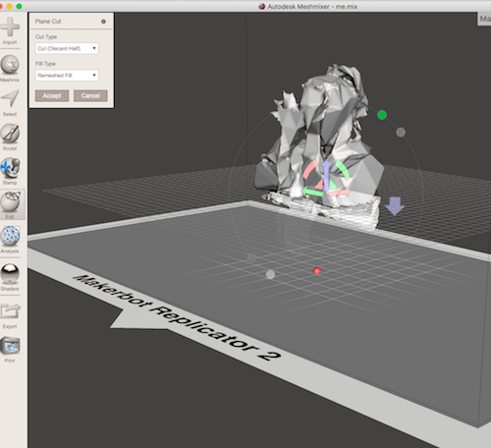Image resolution: width=491 pixels, height=448 pixels.
Task: Activate the Select tool
Action: (10, 103)
